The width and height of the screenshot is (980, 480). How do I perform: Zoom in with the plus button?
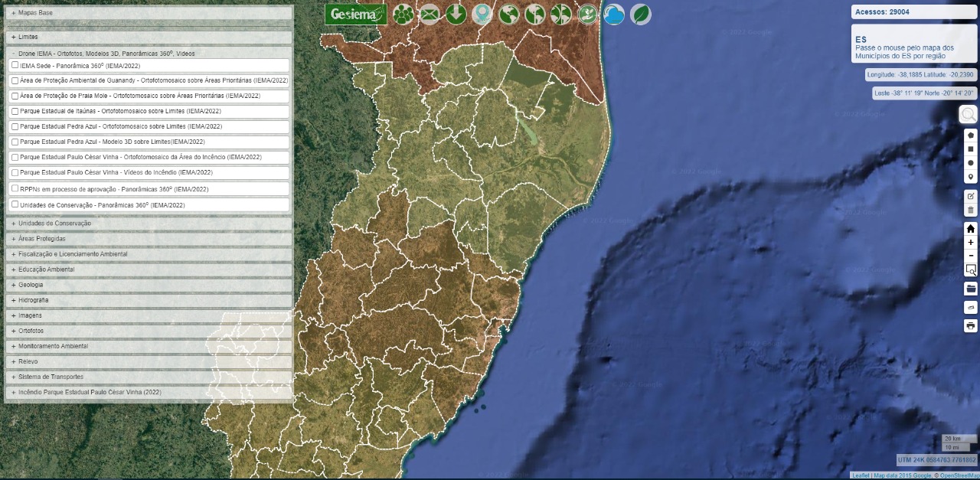(971, 242)
